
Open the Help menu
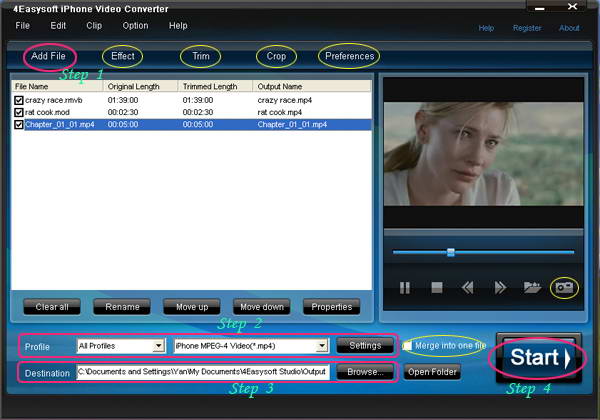coord(178,26)
